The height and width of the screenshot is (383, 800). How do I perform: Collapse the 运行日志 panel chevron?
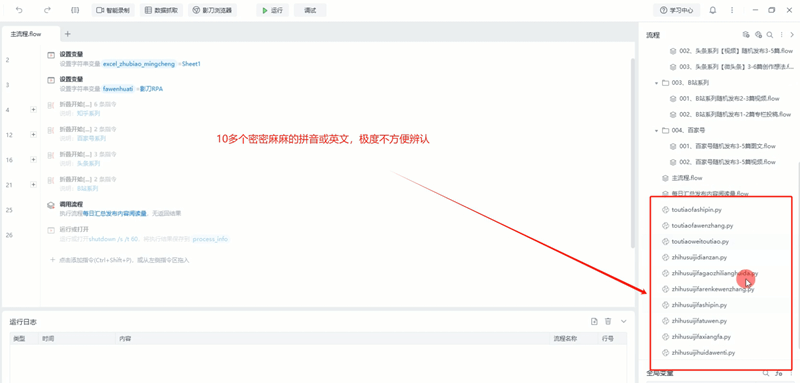point(623,321)
